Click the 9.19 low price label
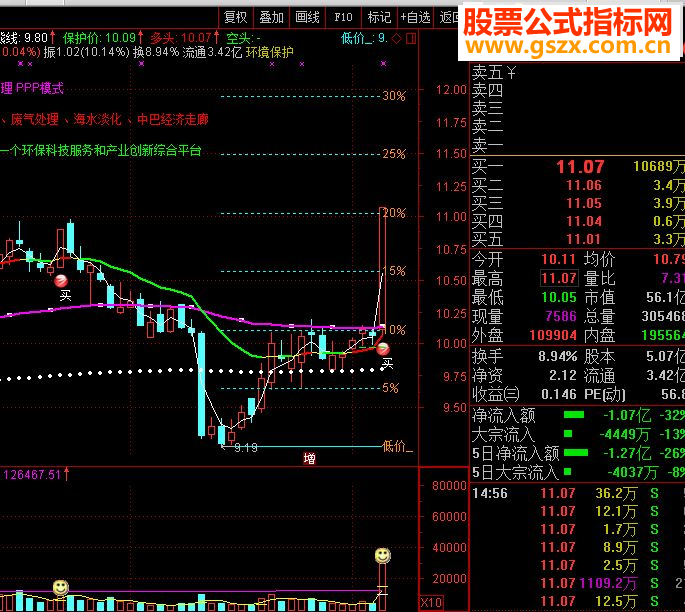Viewport: 685px width, 612px height. click(x=246, y=447)
